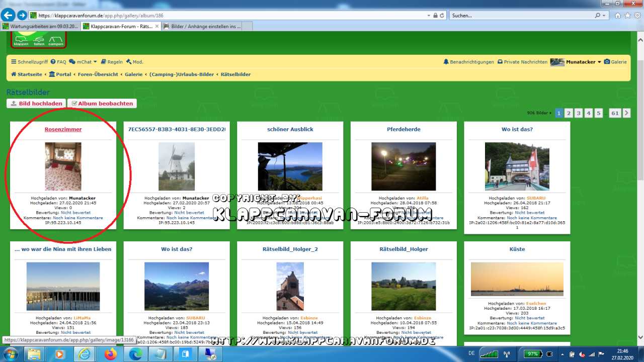Viewport: 644px width, 362px height.
Task: Click the browser back arrow button
Action: [8, 15]
